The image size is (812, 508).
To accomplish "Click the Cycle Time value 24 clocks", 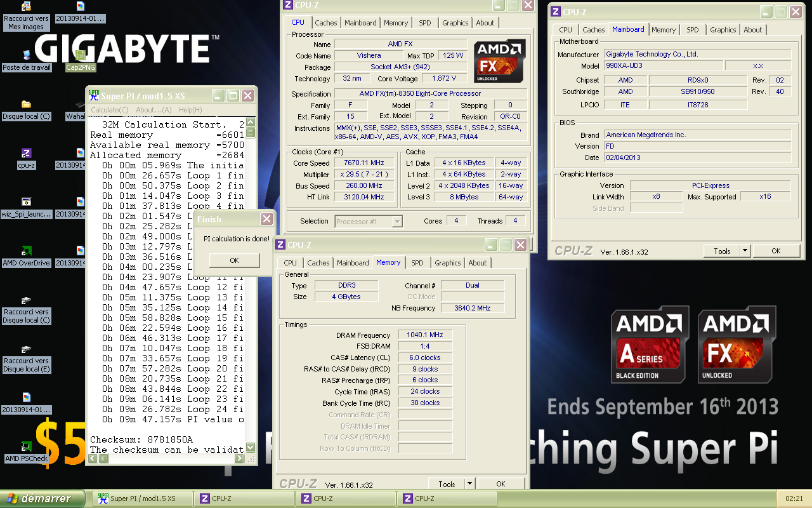I will click(x=425, y=392).
